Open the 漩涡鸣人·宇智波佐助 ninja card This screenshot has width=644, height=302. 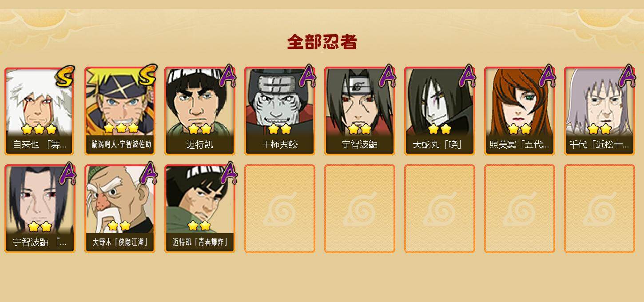tap(120, 111)
